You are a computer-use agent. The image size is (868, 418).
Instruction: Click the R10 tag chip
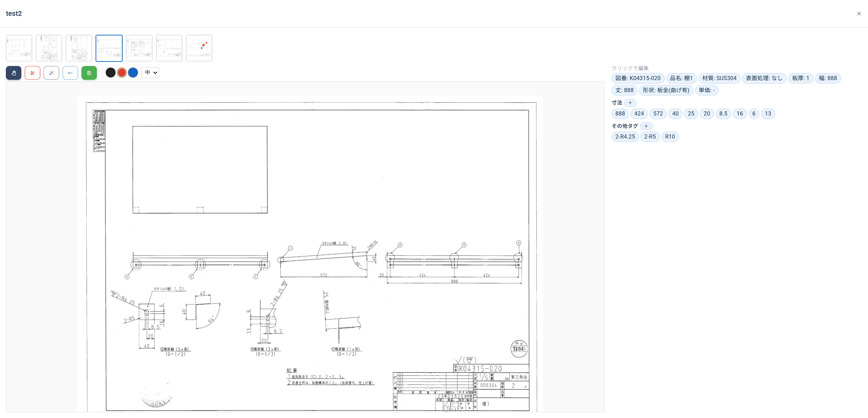pos(670,137)
